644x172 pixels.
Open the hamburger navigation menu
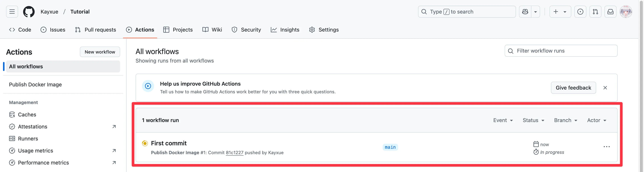(x=12, y=12)
